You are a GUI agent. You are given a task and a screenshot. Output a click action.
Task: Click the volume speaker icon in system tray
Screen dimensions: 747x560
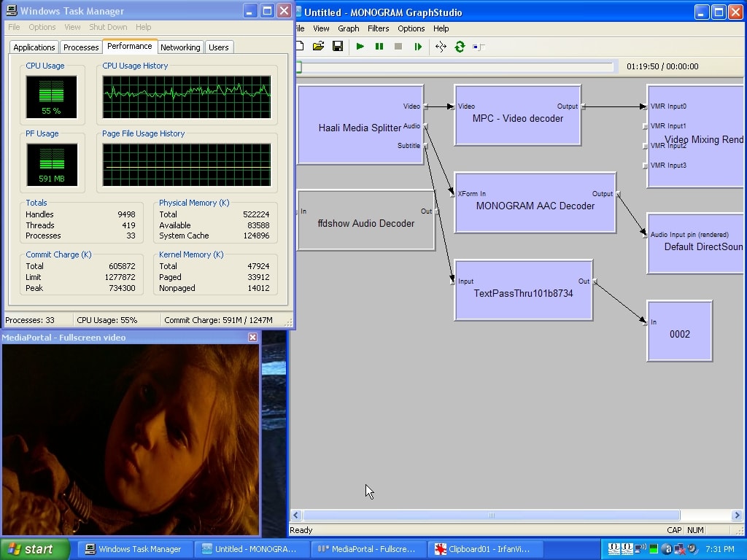(692, 549)
